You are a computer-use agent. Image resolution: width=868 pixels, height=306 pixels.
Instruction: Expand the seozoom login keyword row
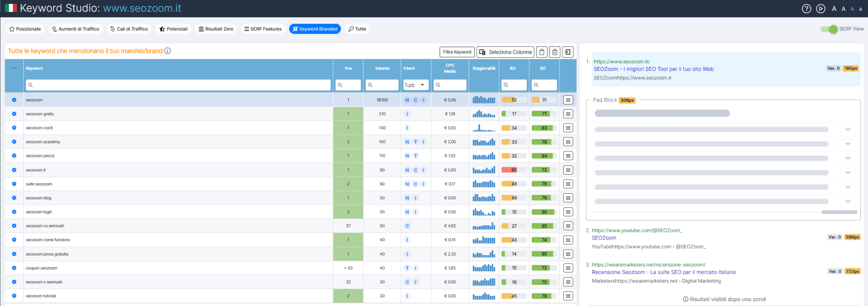click(x=14, y=212)
